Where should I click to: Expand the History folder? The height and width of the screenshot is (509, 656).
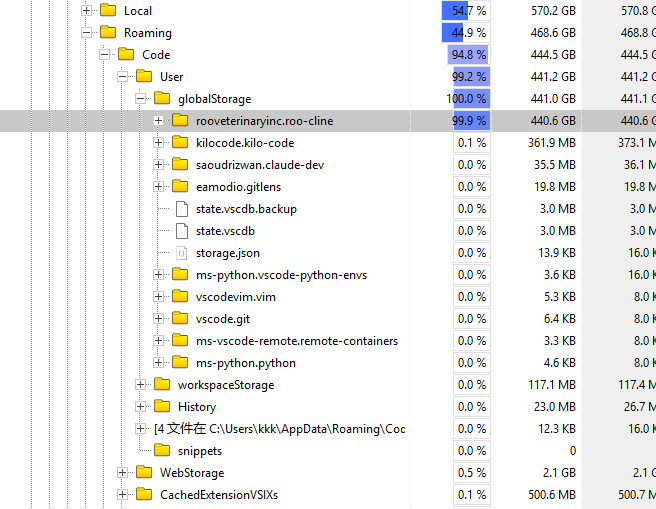pos(140,407)
